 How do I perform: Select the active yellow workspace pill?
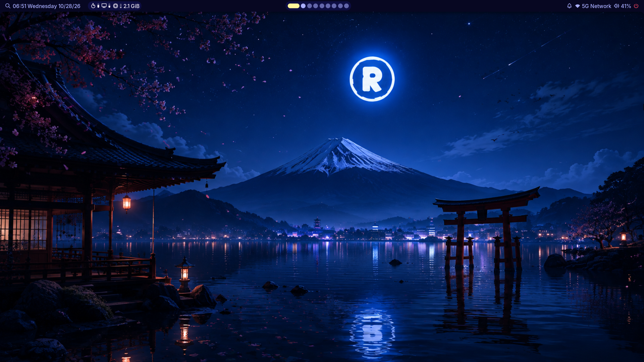click(x=293, y=6)
